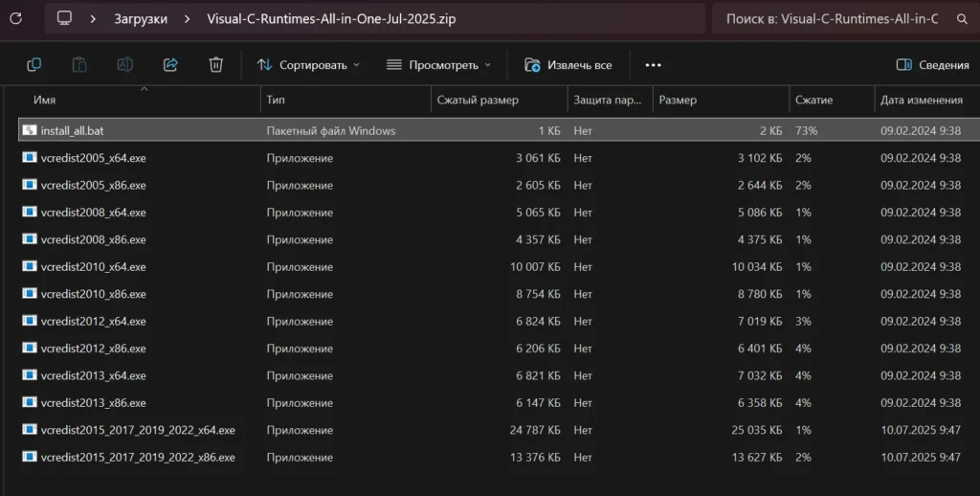Expand chevron before Загрузки in breadcrumb

pyautogui.click(x=92, y=18)
